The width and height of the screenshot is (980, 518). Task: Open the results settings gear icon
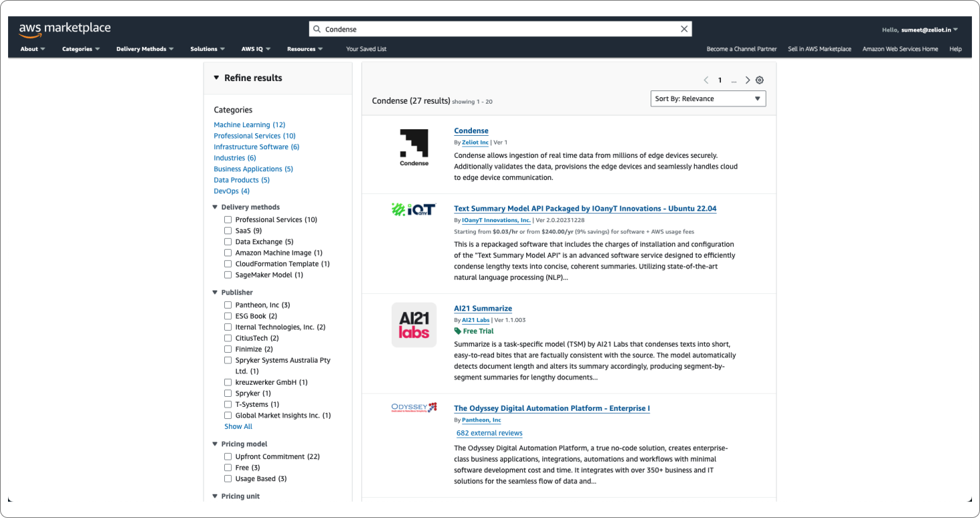coord(760,80)
